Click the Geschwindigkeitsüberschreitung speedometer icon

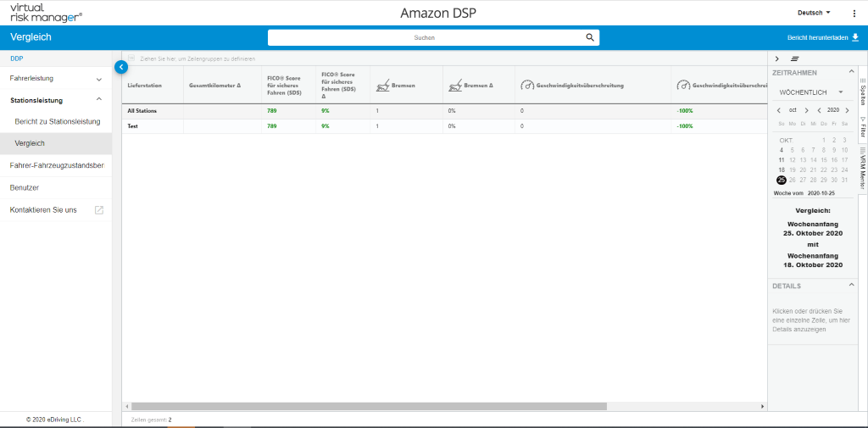[527, 86]
